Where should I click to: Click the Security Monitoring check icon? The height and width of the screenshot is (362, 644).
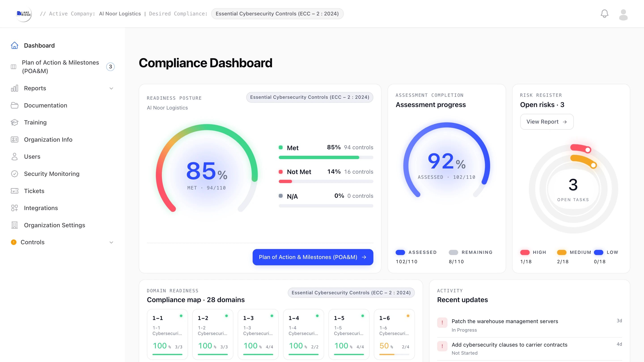(x=15, y=174)
